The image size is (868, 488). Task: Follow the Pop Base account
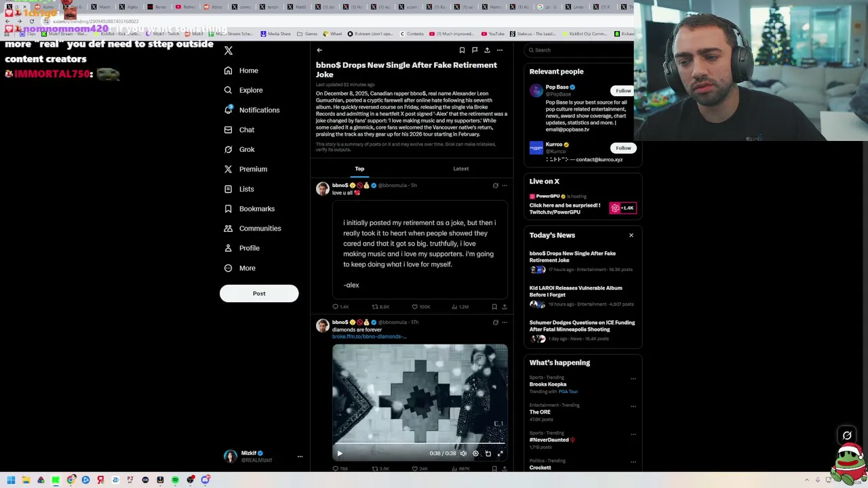pyautogui.click(x=623, y=91)
